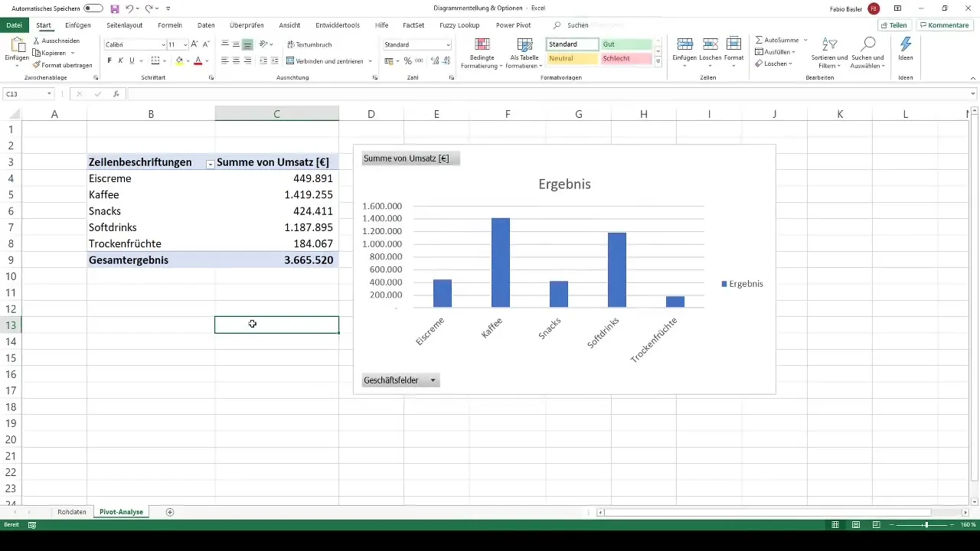Open the Datei tab
This screenshot has height=551, width=980.
[x=14, y=24]
